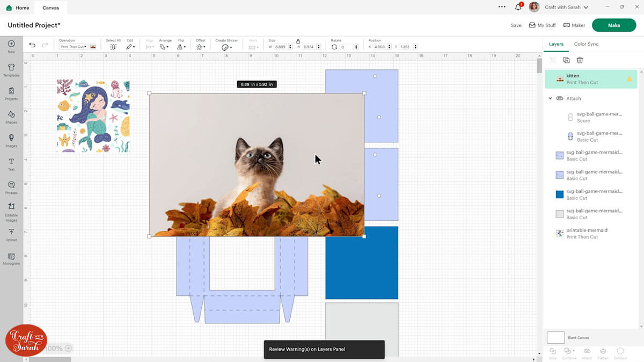Open the Operation dropdown Print Then Cut

tap(74, 47)
